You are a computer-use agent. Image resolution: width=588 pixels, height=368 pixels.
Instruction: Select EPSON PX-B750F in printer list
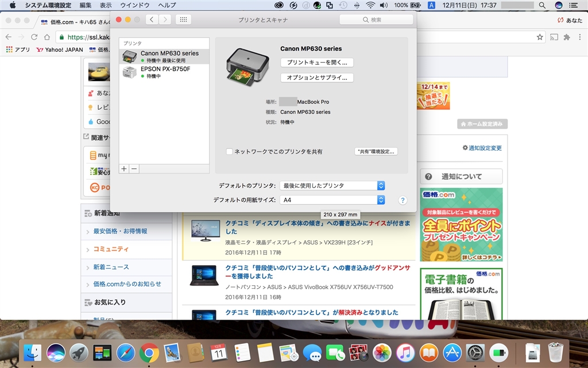[x=165, y=72]
